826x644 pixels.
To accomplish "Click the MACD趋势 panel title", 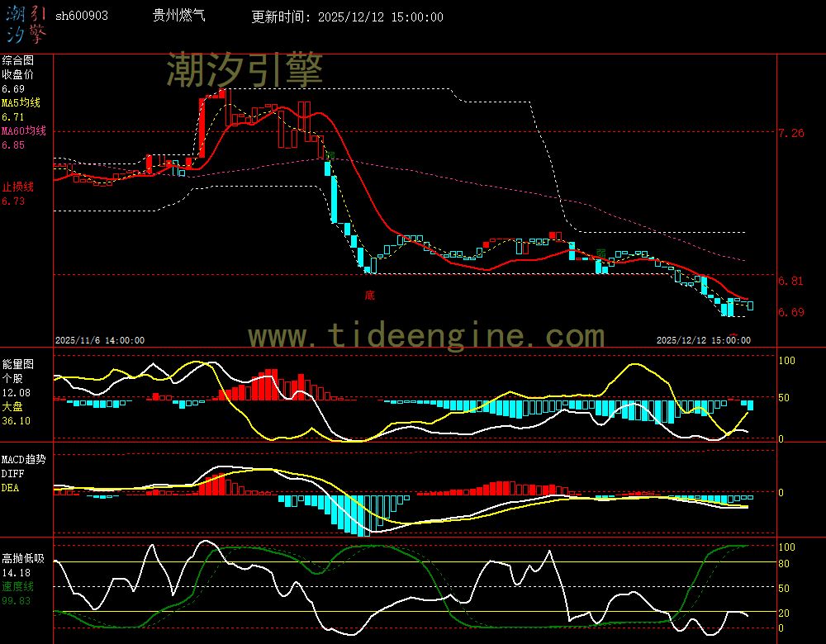I will click(23, 459).
